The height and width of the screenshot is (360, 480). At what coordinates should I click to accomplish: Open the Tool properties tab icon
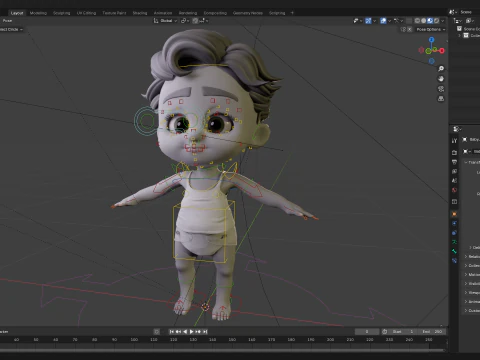click(454, 141)
